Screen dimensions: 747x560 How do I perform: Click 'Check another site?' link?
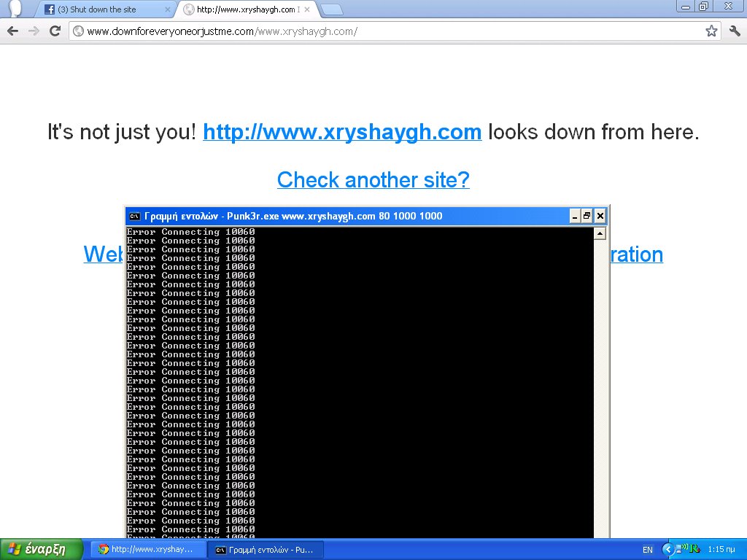pos(373,180)
